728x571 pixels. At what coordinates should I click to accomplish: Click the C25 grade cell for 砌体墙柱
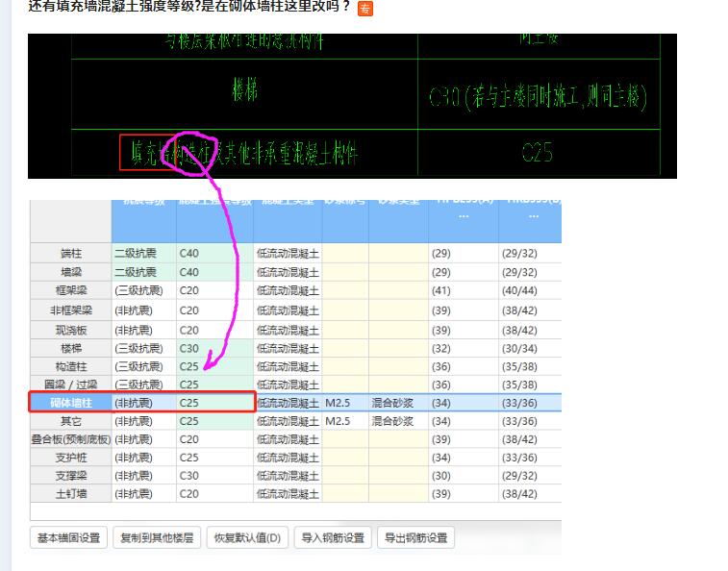coord(215,403)
